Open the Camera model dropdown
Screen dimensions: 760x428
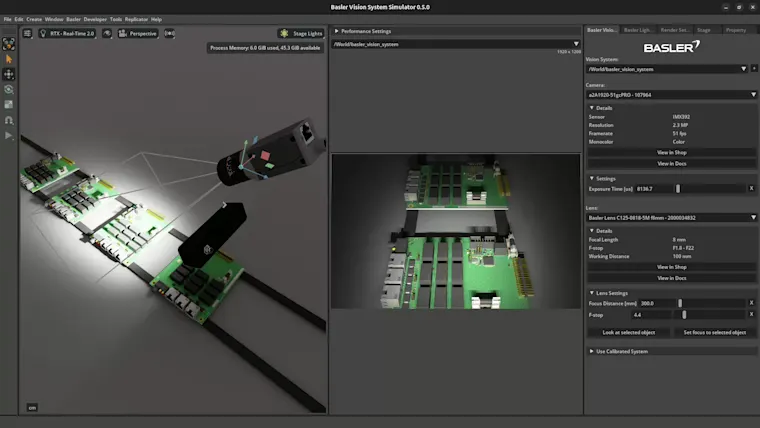pos(671,95)
